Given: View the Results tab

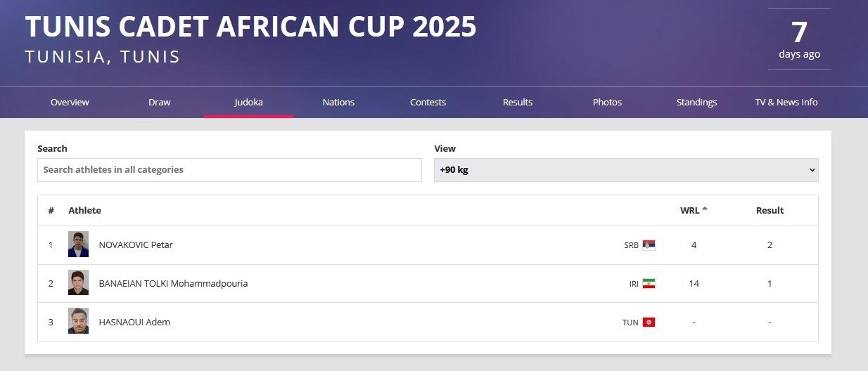Looking at the screenshot, I should coord(518,103).
